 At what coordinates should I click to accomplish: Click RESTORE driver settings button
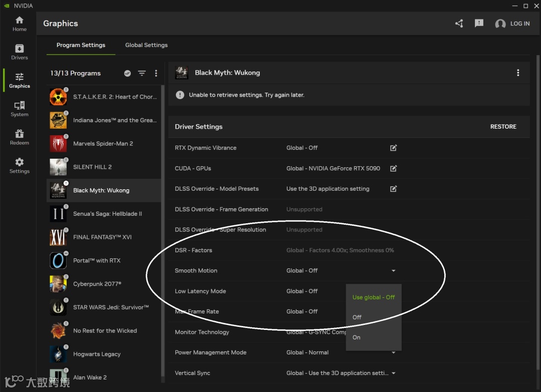(x=503, y=127)
